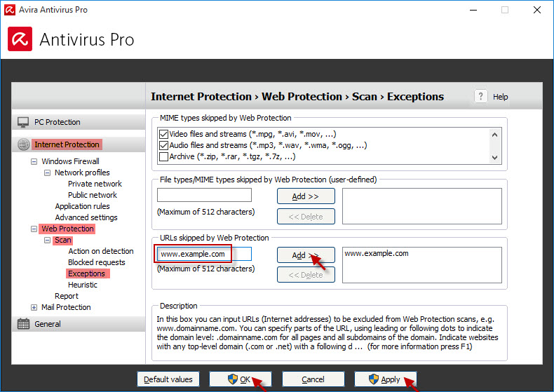Click the MIME list scroll up arrow
This screenshot has width=554, height=392.
[x=494, y=135]
